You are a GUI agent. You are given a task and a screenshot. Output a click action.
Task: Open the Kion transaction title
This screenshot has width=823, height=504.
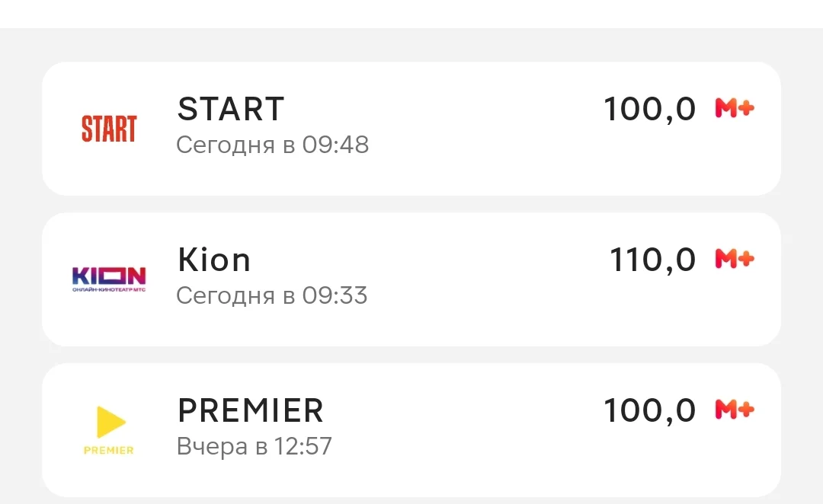point(214,260)
